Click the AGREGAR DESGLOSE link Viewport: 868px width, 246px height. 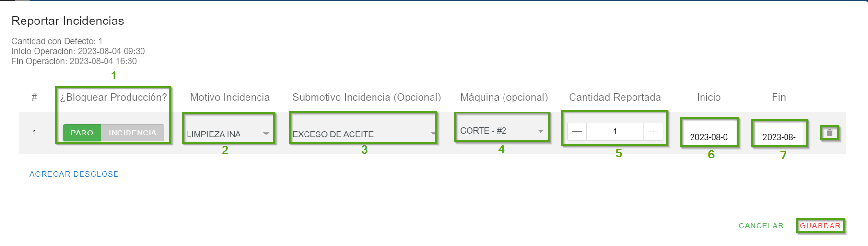point(74,174)
